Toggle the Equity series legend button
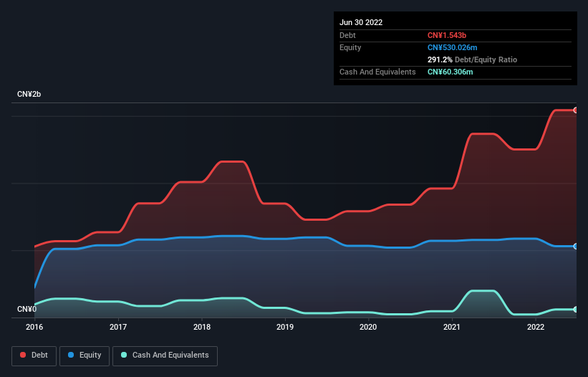The image size is (588, 377). (x=85, y=355)
